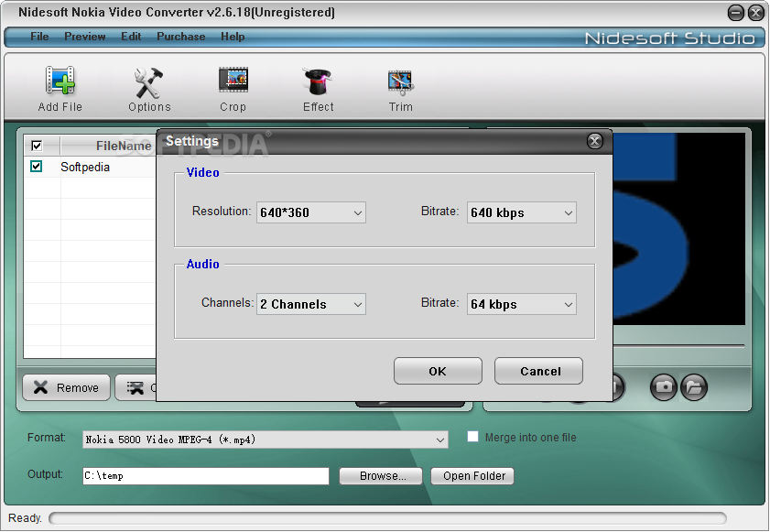Click the Remove button
Image resolution: width=770 pixels, height=532 pixels.
click(x=66, y=387)
